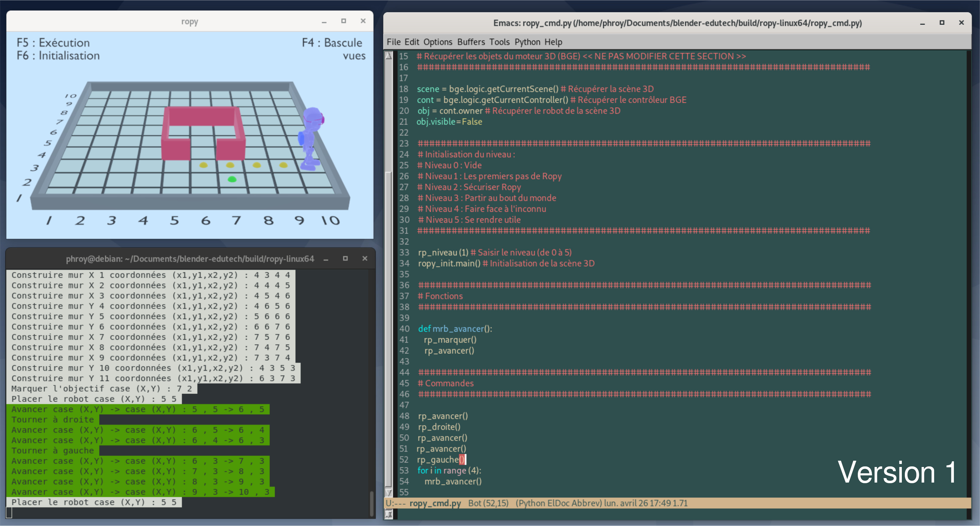Open the Edit menu in Emacs
Image resolution: width=980 pixels, height=526 pixels.
412,42
